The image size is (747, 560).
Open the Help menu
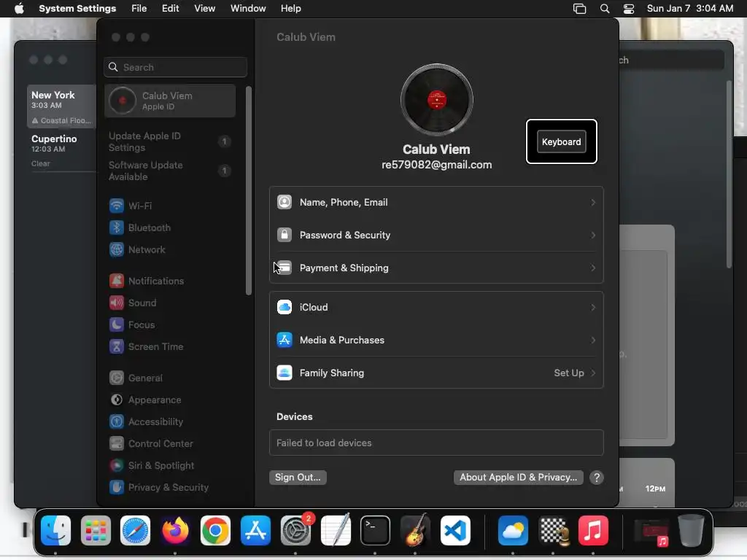[x=290, y=9]
